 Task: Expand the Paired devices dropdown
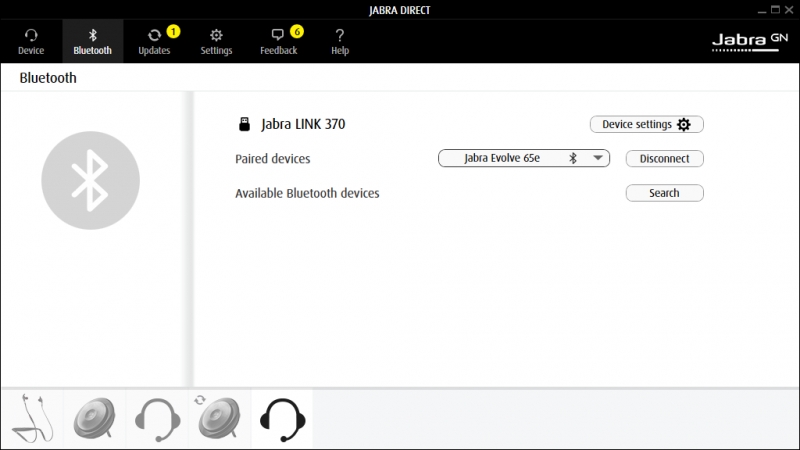coord(524,158)
